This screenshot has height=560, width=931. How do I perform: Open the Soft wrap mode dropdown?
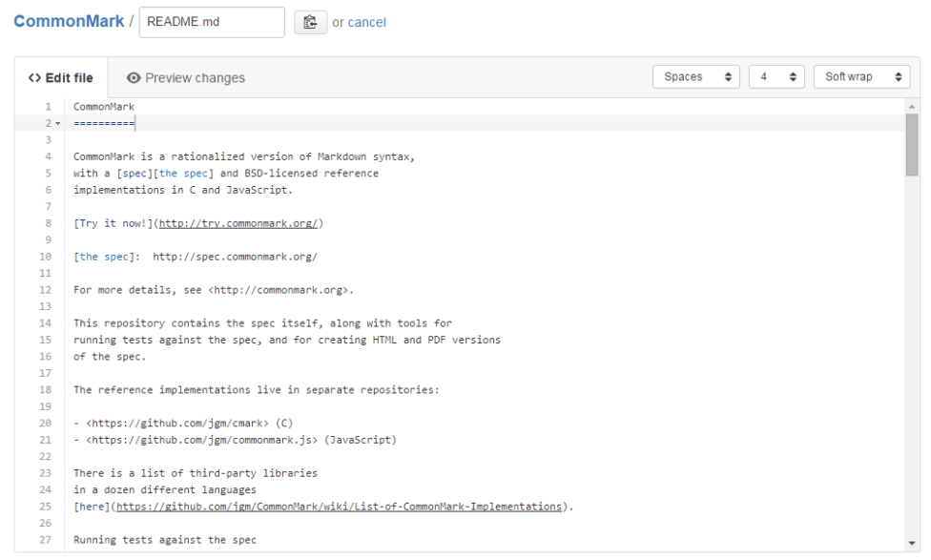[861, 76]
